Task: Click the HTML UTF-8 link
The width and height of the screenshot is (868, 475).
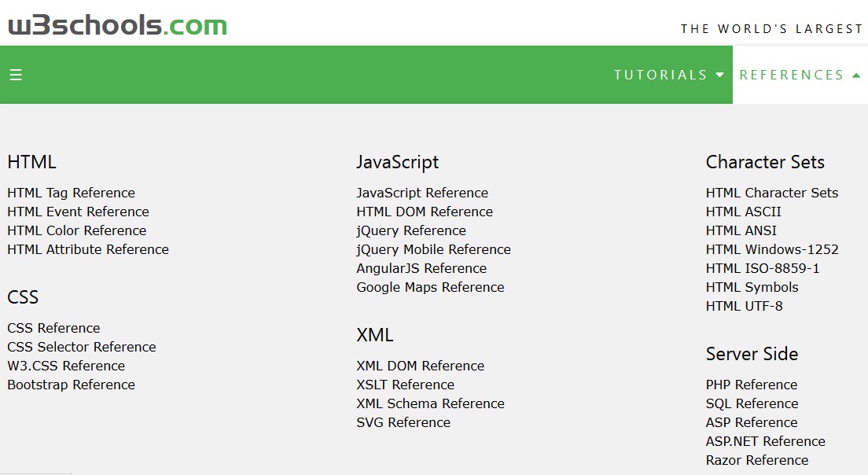Action: 744,306
